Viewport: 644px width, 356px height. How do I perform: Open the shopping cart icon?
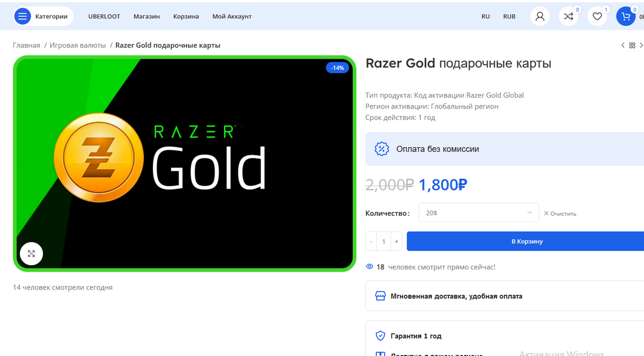pos(625,16)
